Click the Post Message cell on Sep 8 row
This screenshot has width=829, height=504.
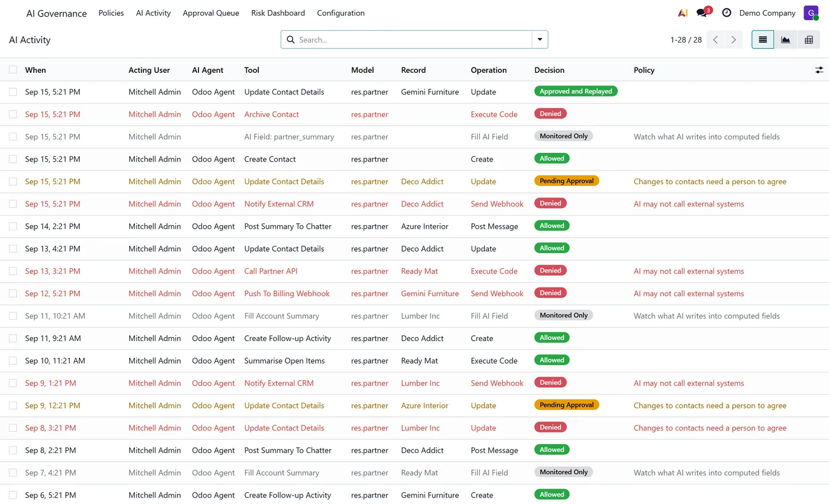[x=494, y=450]
